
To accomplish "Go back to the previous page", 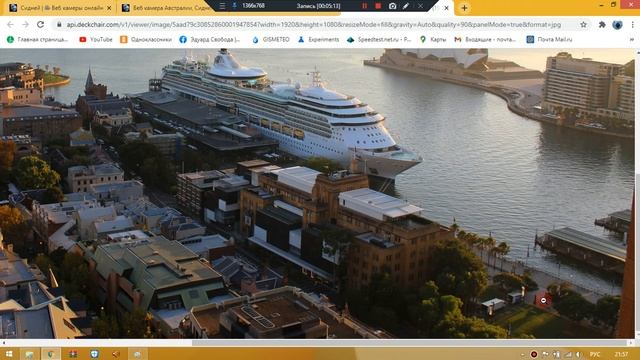I will coord(11,24).
